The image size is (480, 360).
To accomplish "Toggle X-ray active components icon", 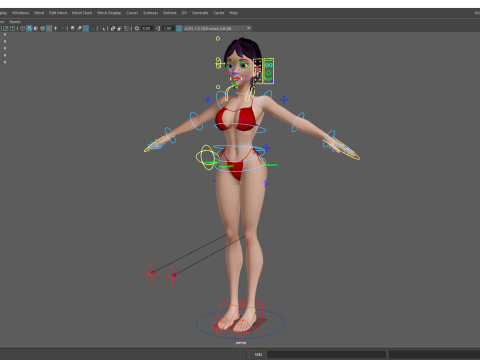I will pyautogui.click(x=119, y=28).
